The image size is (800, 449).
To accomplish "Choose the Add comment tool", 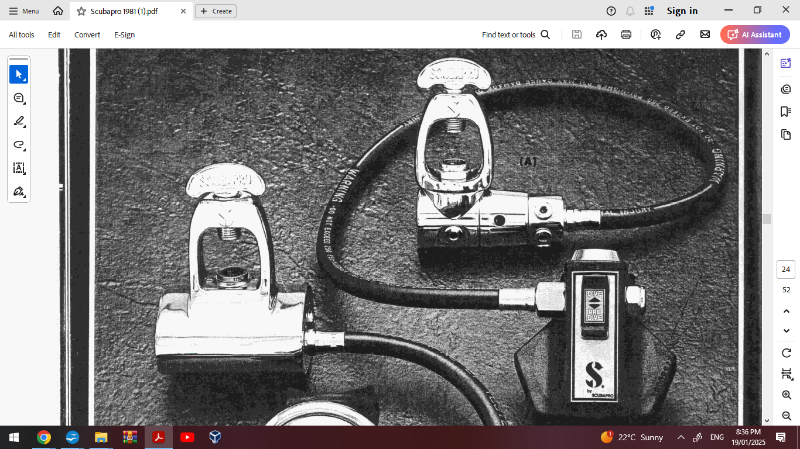I will pos(19,98).
